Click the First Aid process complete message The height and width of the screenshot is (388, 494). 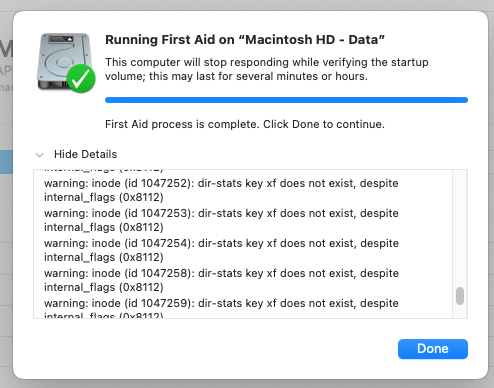245,124
